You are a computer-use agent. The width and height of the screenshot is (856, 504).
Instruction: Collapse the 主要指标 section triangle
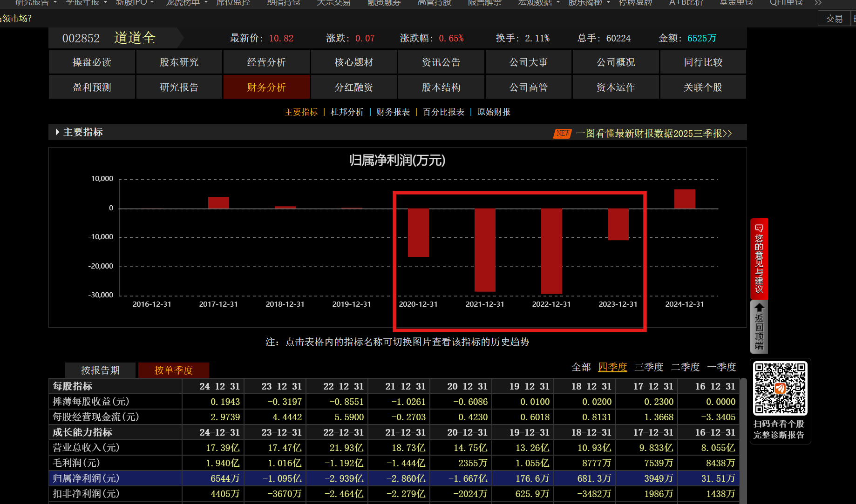57,132
